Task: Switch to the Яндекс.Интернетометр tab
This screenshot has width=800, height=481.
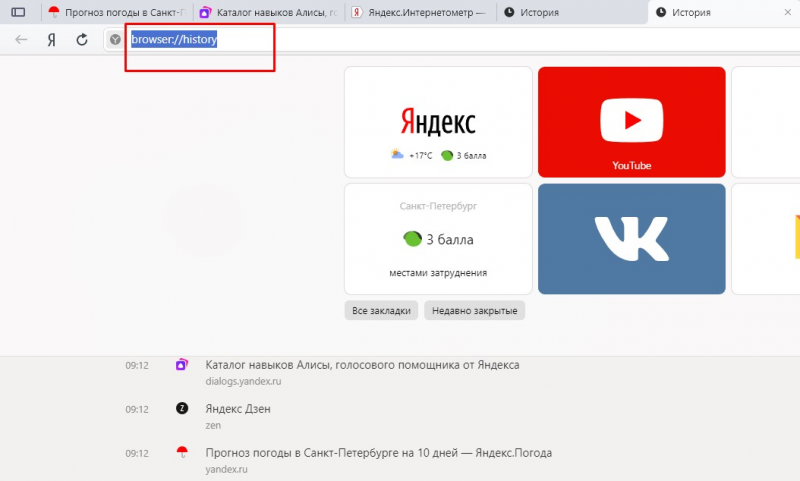Action: pyautogui.click(x=420, y=12)
